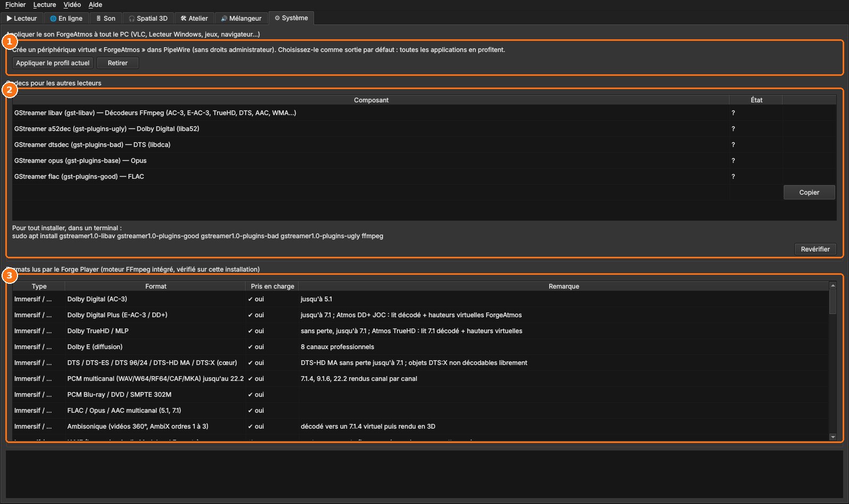Select the Dolby E (diffusion) cell
Image resolution: width=849 pixels, height=504 pixels.
155,347
